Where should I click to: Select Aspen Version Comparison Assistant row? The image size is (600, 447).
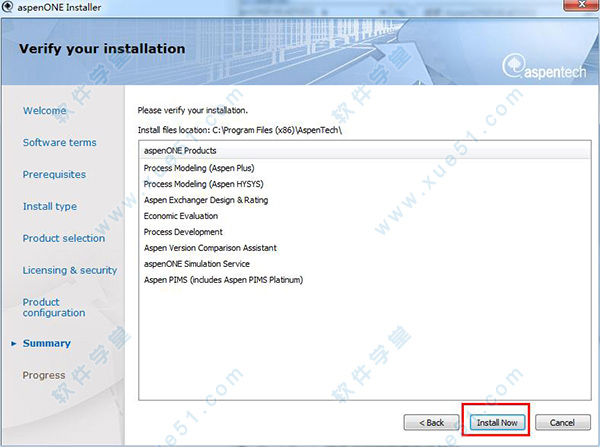(365, 248)
